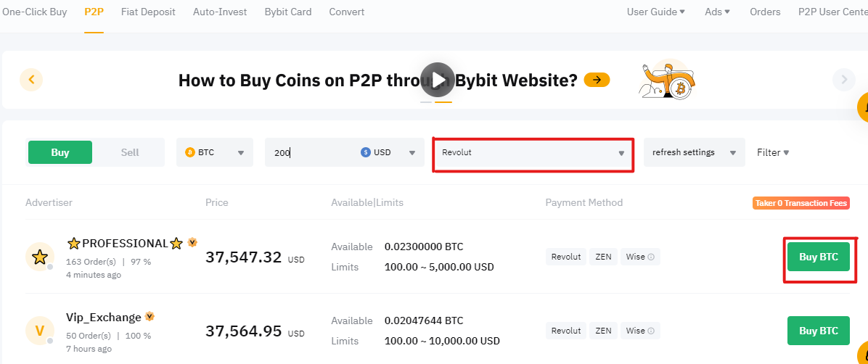
Task: Open the Bybit Card tab
Action: click(x=288, y=12)
